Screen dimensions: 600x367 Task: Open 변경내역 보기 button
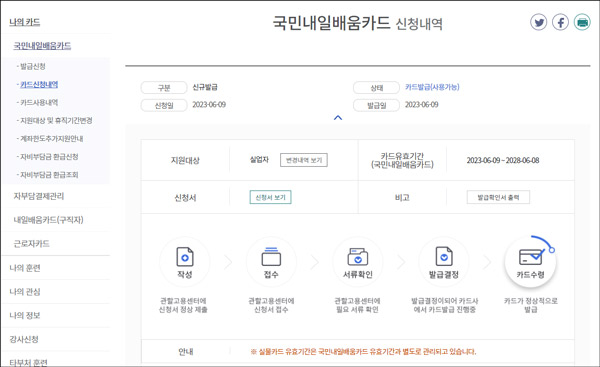pyautogui.click(x=304, y=160)
